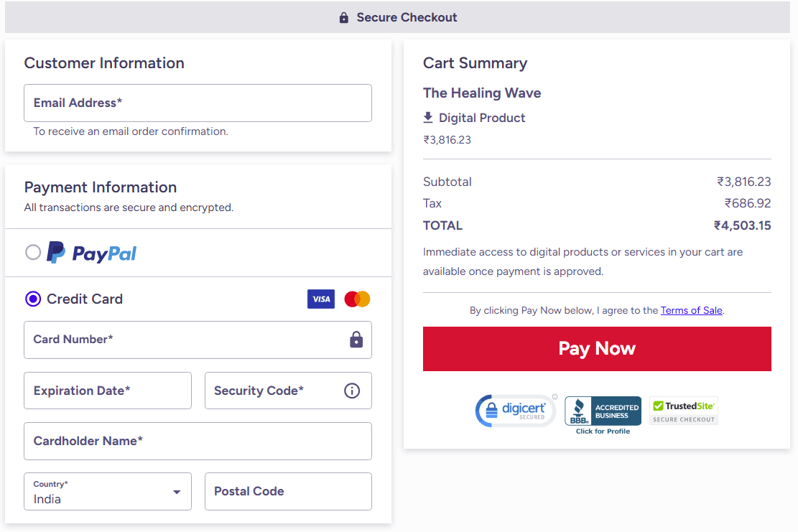Select the PayPal payment radio button

[33, 252]
